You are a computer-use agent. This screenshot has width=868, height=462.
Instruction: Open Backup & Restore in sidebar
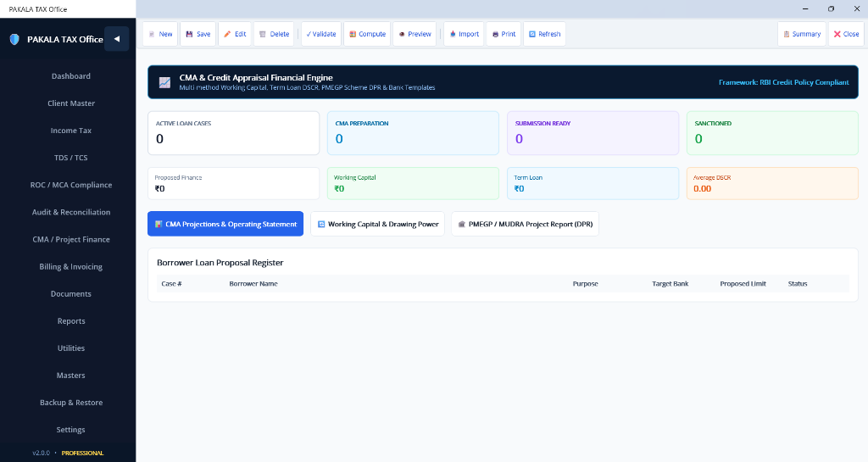(x=71, y=403)
